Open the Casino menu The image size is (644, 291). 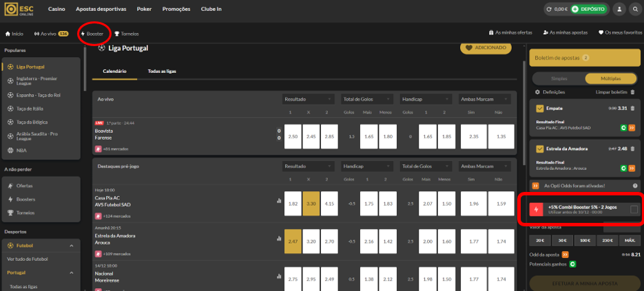point(56,9)
